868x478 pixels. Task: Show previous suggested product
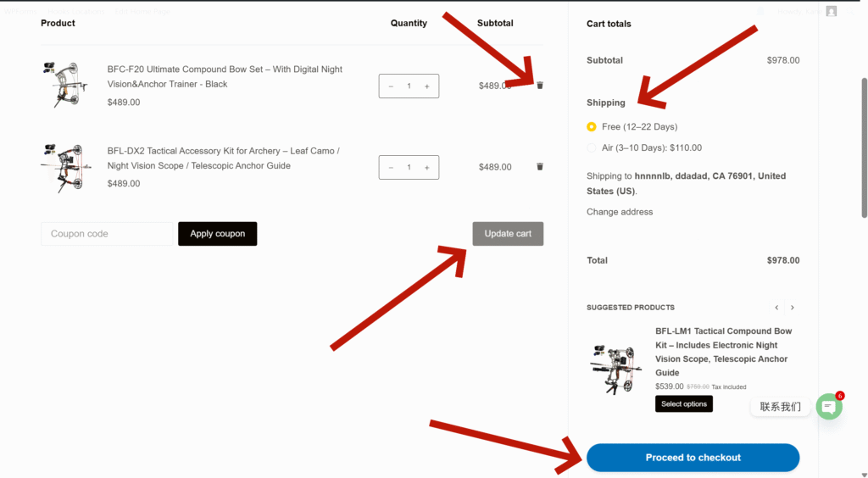point(776,308)
